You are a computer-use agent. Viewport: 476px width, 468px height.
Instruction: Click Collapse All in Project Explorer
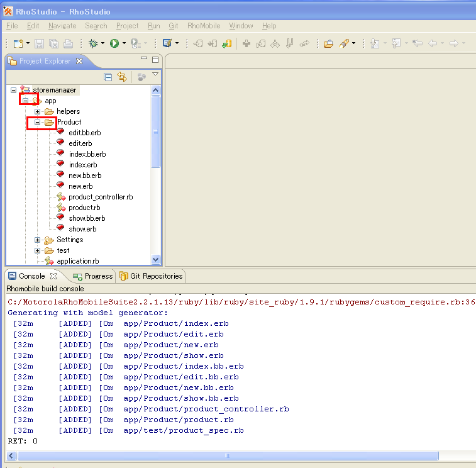pyautogui.click(x=108, y=77)
